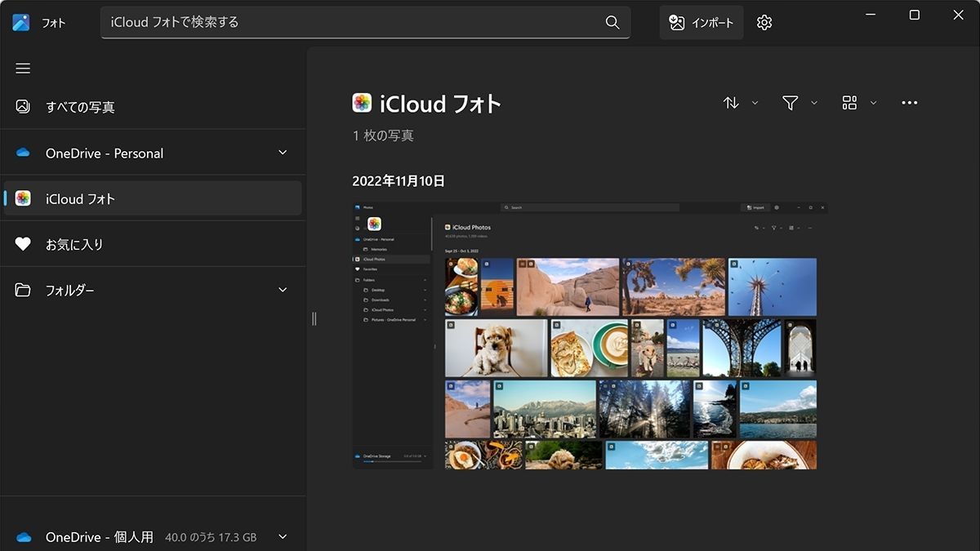
Task: Maximize the フォト window
Action: point(915,16)
